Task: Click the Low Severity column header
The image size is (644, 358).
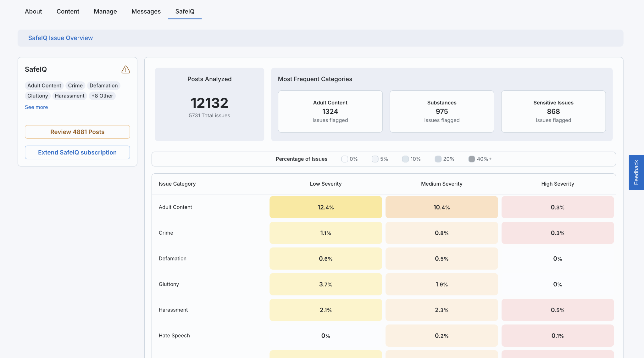Action: coord(326,184)
